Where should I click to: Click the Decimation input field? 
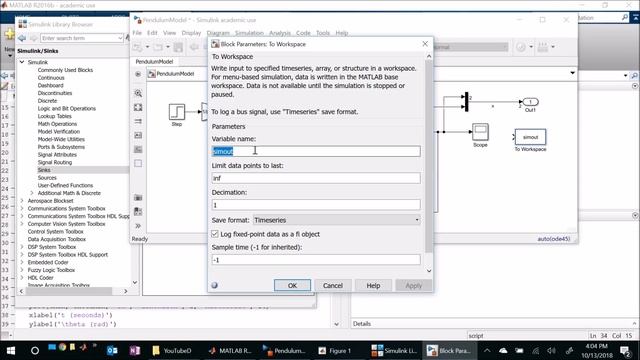(316, 205)
